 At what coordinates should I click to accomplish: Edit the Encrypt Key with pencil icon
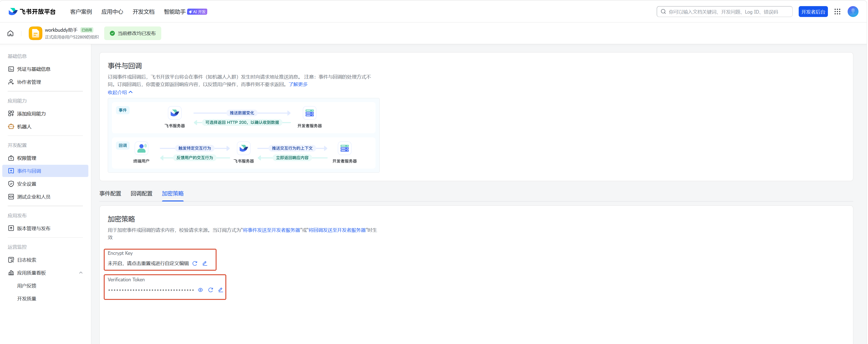(205, 264)
